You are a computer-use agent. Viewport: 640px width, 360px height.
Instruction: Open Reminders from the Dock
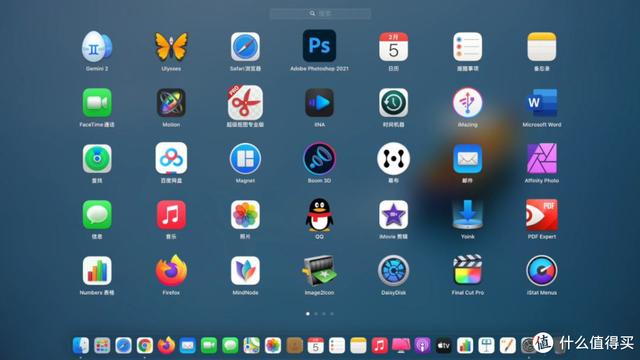tap(337, 346)
